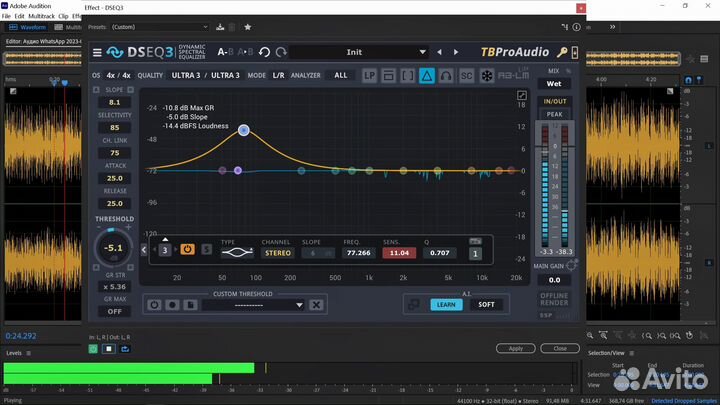The image size is (720, 405).
Task: Click the headphones listen icon
Action: pyautogui.click(x=446, y=75)
